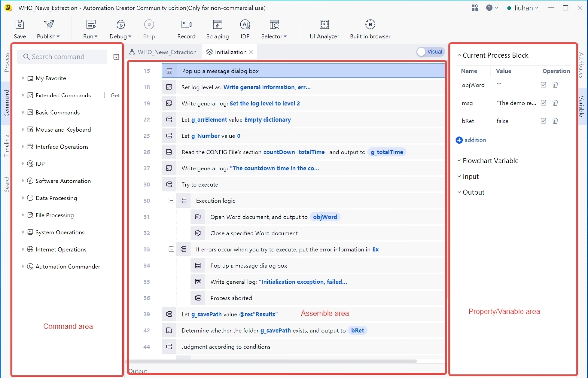Select the Process aborted command row
The width and height of the screenshot is (588, 378).
pos(318,298)
